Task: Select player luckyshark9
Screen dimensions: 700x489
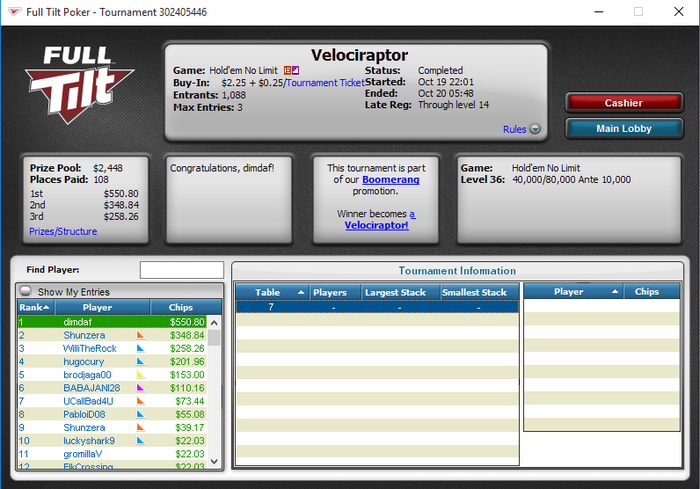Action: pyautogui.click(x=89, y=440)
